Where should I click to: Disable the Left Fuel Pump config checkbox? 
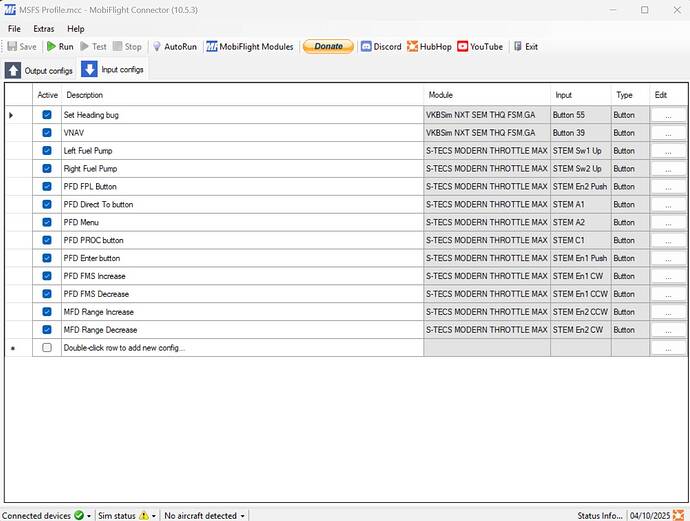47,151
